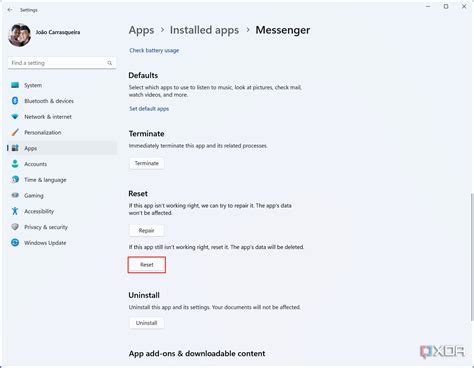474x368 pixels.
Task: Open Windows Update settings label
Action: pos(45,243)
